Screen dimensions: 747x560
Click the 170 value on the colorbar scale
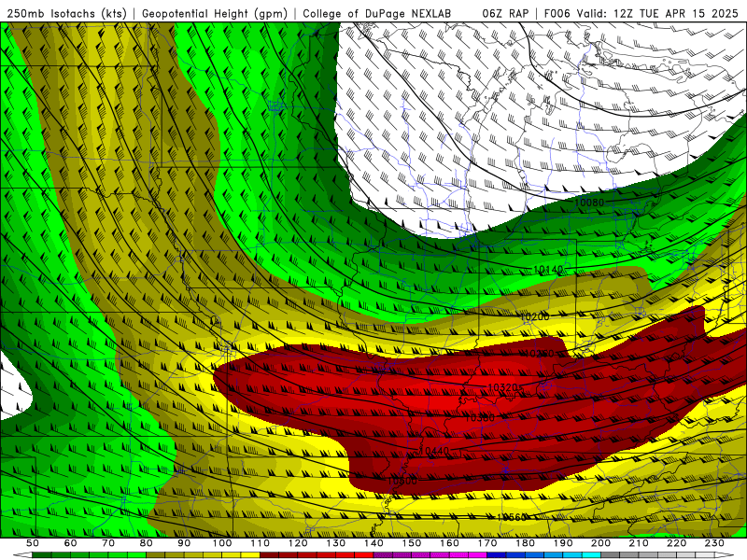coord(487,543)
